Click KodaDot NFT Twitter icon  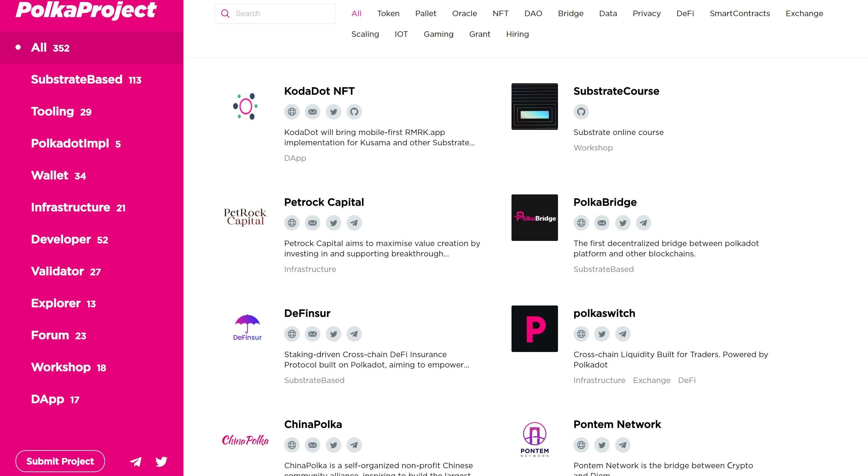pos(334,111)
